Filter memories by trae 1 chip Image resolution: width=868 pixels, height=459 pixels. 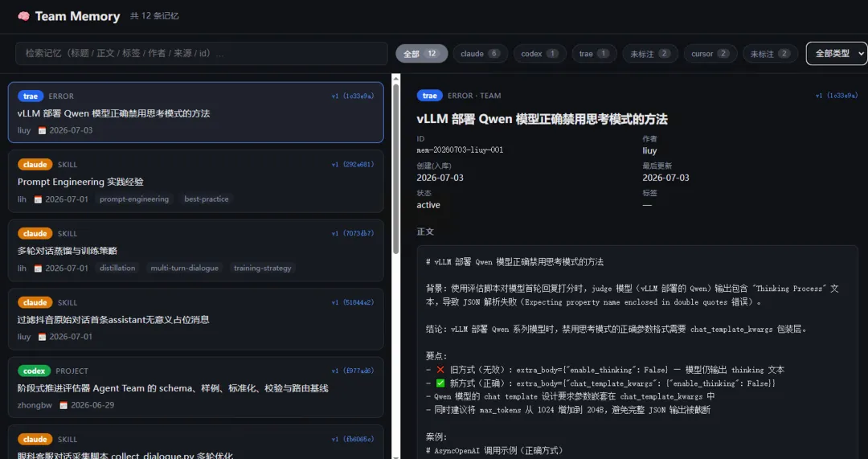point(594,54)
